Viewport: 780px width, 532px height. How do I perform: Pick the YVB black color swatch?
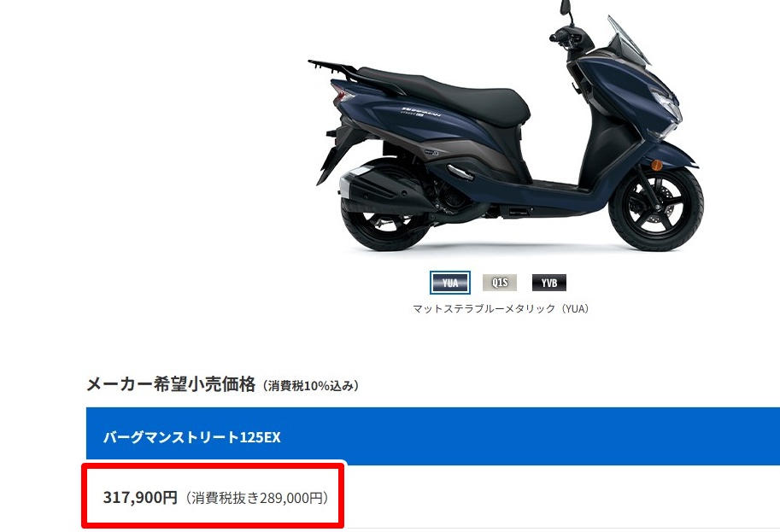pos(549,283)
